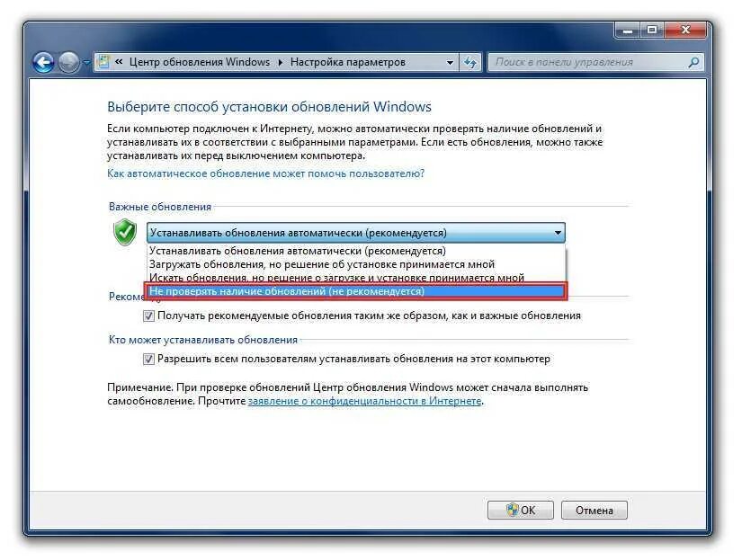
Task: Click the Отмена button
Action: pos(594,510)
